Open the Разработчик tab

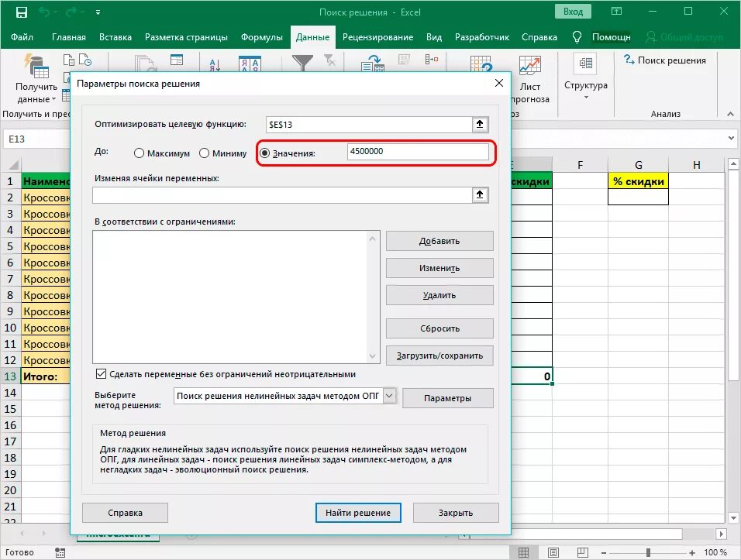[482, 37]
